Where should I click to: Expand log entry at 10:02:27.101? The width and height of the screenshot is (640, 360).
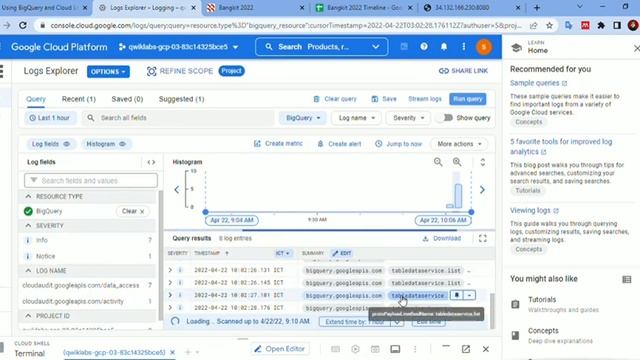click(x=170, y=295)
